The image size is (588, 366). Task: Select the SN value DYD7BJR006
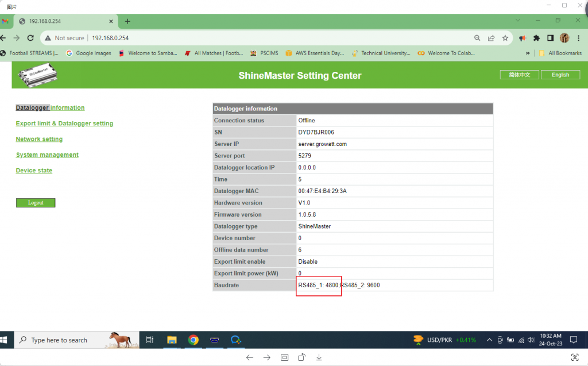point(316,132)
